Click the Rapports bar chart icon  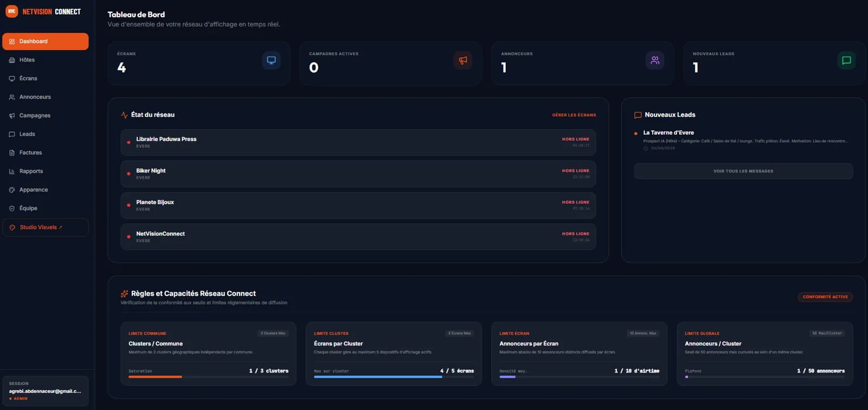[12, 171]
